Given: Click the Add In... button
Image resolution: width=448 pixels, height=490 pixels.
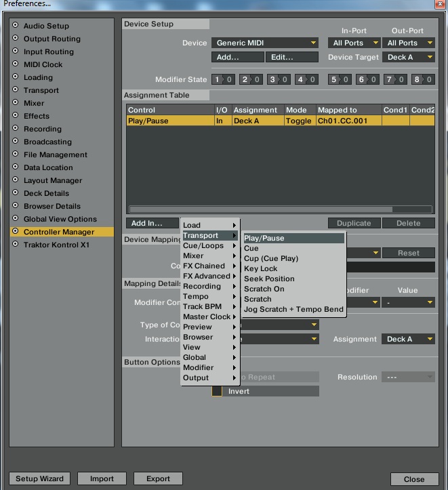Looking at the screenshot, I should click(152, 223).
